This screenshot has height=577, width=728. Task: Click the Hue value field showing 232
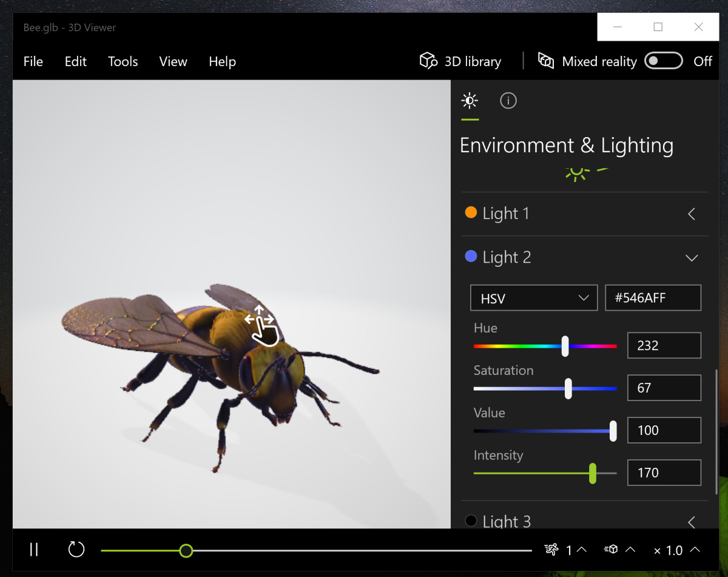[664, 345]
